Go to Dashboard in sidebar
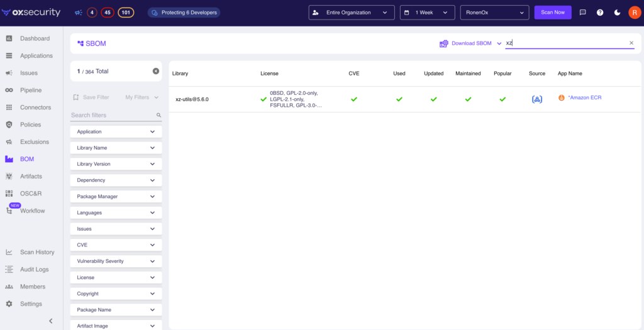 click(35, 38)
